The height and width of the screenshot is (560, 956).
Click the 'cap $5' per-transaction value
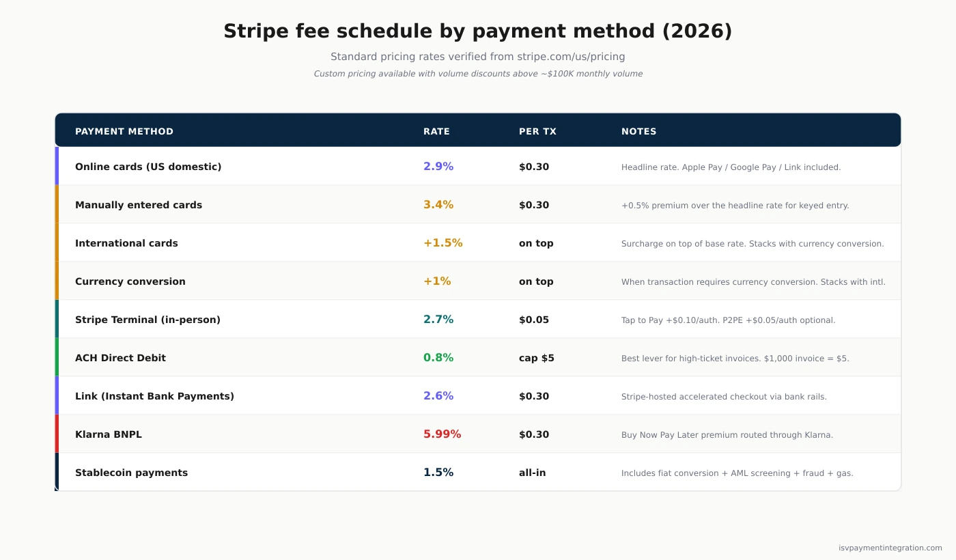[537, 358]
